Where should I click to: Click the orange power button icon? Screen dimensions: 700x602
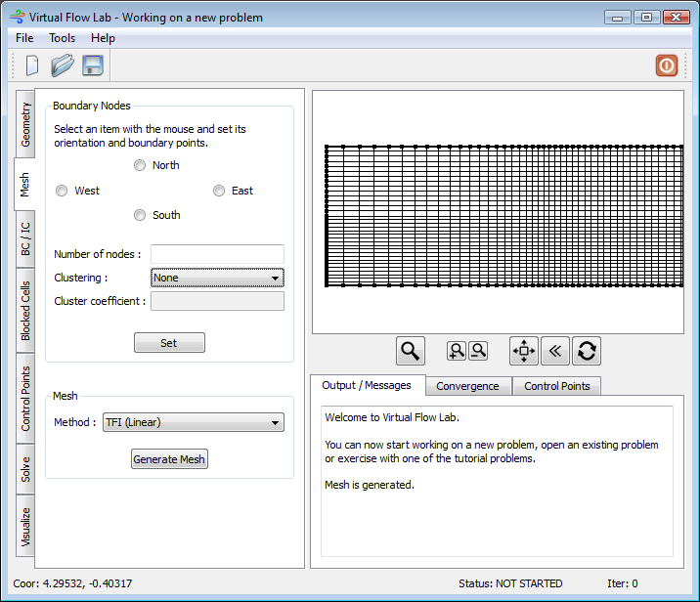click(x=667, y=65)
